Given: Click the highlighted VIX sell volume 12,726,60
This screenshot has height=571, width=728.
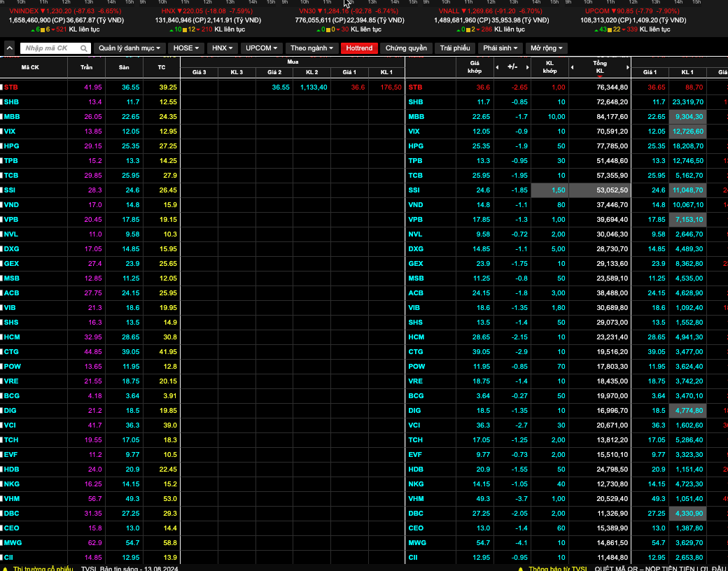Looking at the screenshot, I should tap(687, 132).
